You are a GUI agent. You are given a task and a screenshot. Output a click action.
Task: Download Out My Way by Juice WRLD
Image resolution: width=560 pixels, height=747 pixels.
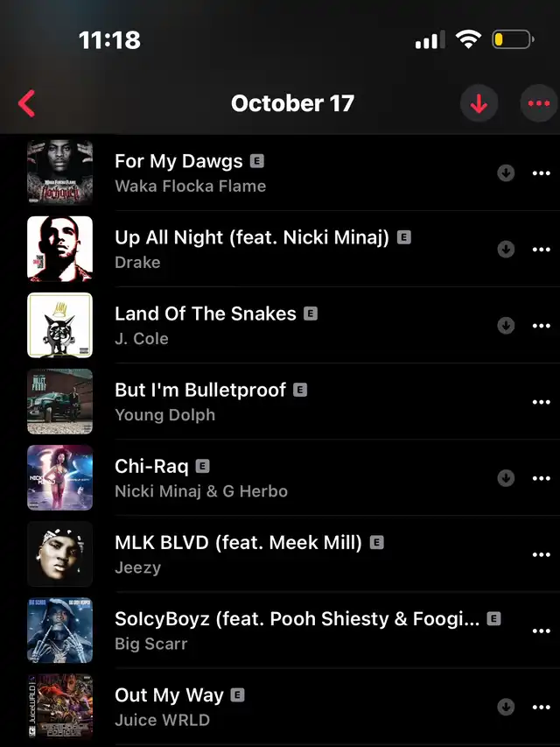point(506,707)
